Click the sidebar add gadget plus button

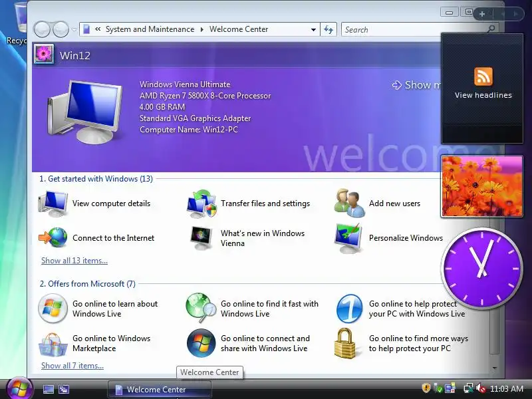[x=482, y=14]
